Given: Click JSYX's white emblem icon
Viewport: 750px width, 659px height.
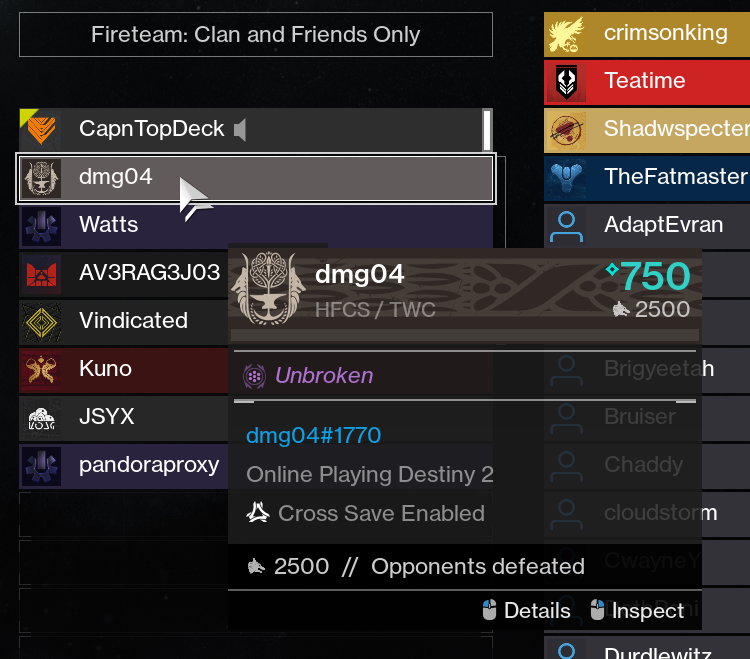Looking at the screenshot, I should click(41, 418).
